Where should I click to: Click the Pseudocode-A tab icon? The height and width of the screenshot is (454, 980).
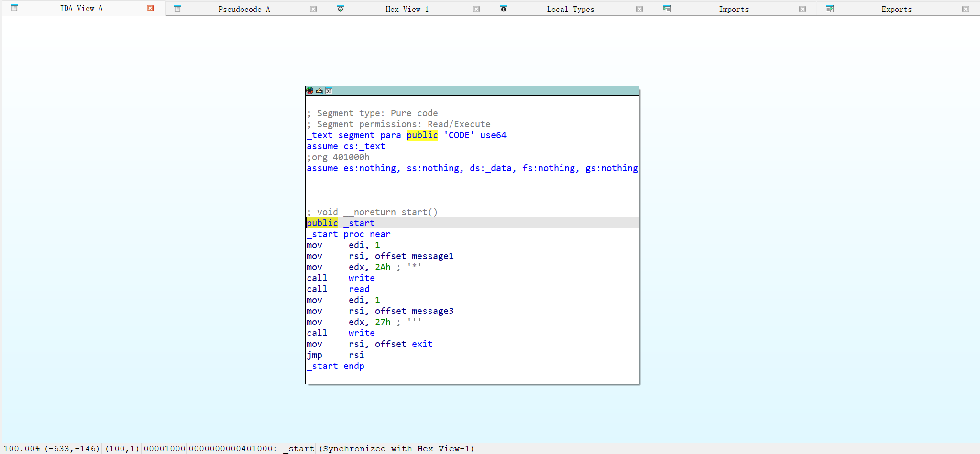(177, 9)
